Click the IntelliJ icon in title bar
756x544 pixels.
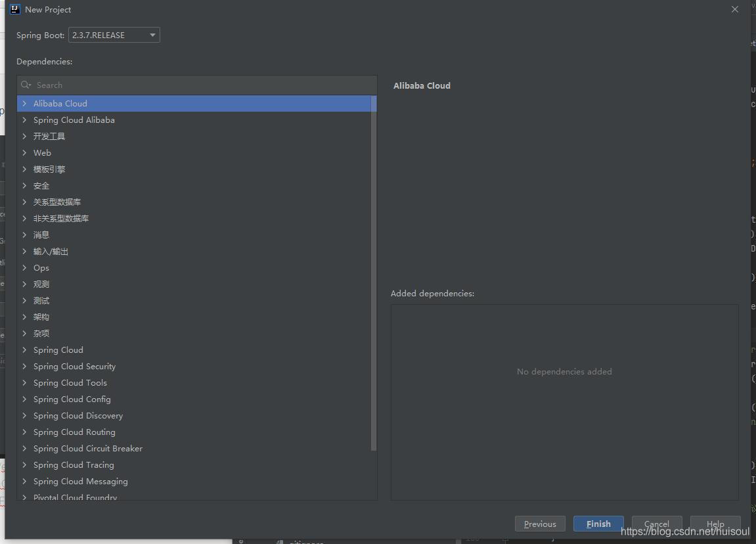[x=15, y=9]
